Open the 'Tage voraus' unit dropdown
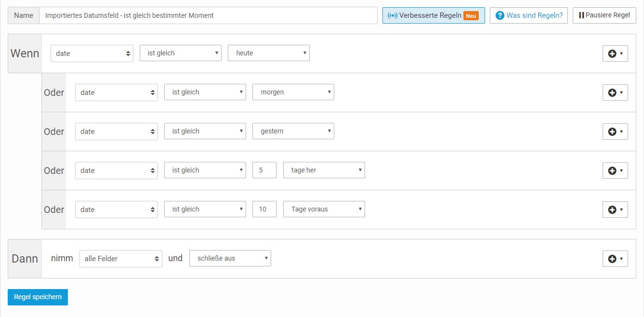This screenshot has width=644, height=317. 324,209
